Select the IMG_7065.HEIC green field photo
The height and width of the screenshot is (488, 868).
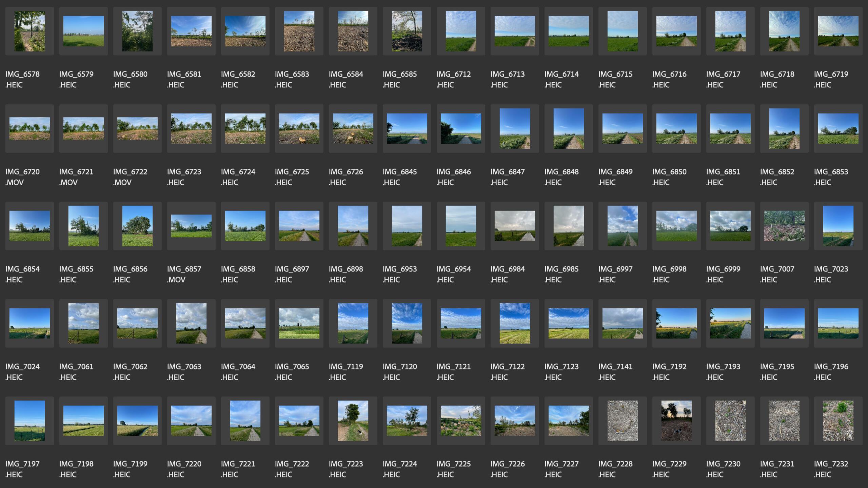(x=299, y=323)
